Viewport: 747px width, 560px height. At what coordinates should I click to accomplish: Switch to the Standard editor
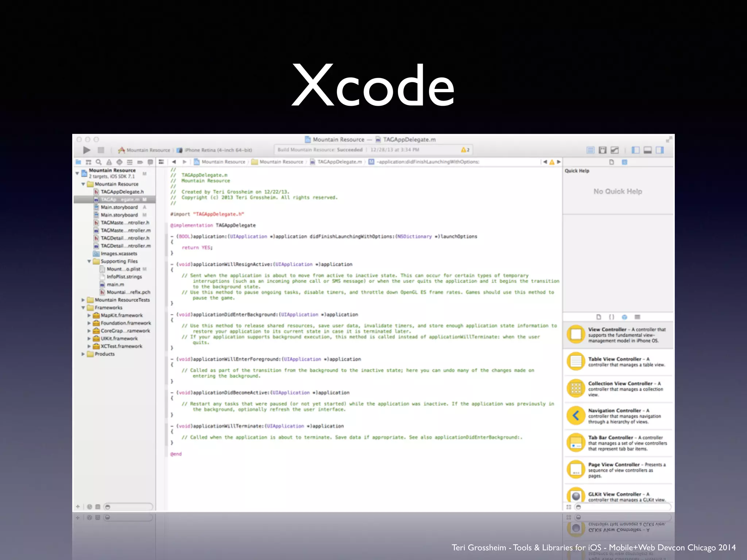(x=591, y=150)
